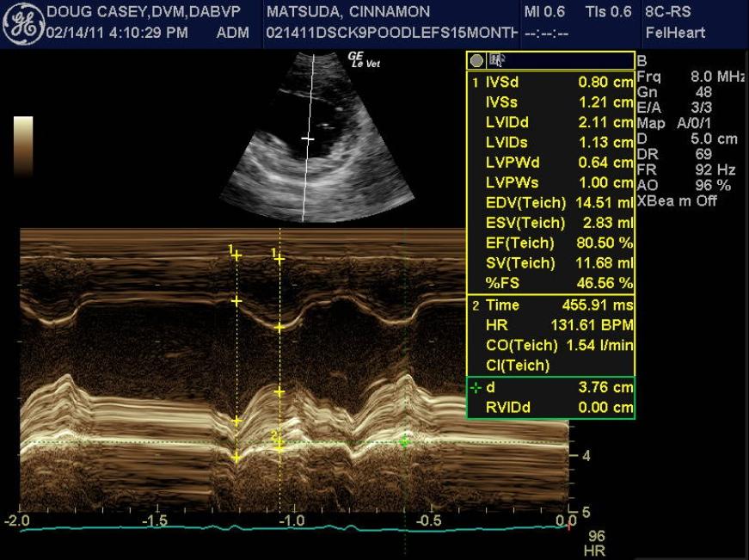The width and height of the screenshot is (749, 560).
Task: Click the 8C-RS probe label
Action: [667, 12]
